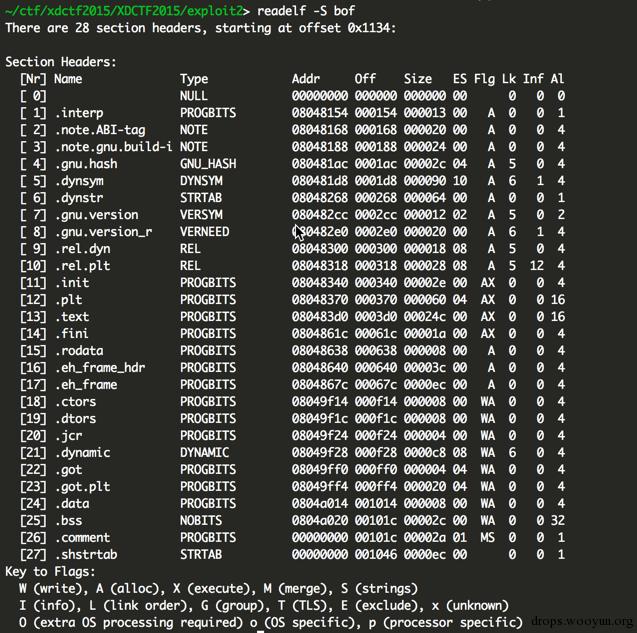Select the .dynstr address 08048268
637x633 pixels.
click(320, 198)
